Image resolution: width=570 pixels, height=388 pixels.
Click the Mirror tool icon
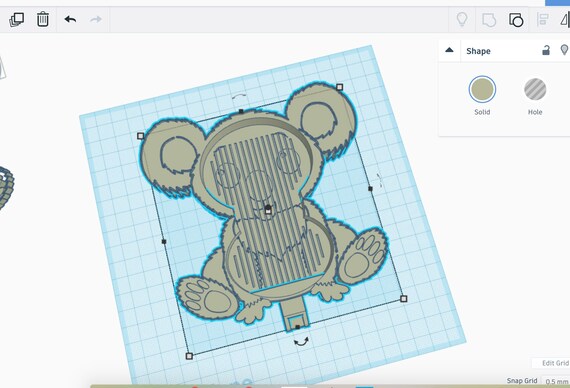pos(565,20)
